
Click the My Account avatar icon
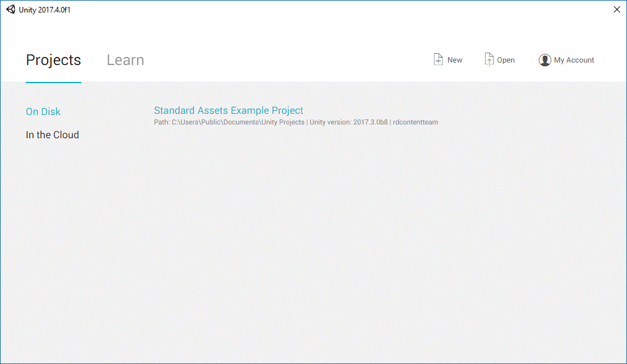pyautogui.click(x=544, y=60)
